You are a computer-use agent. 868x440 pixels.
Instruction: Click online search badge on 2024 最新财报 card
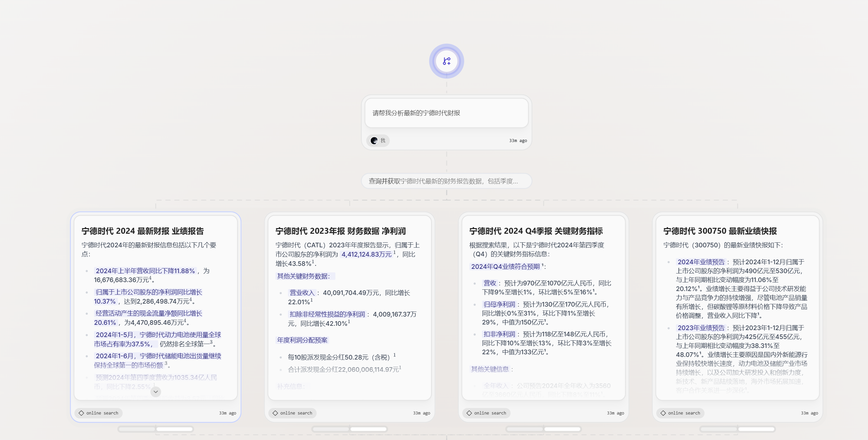click(98, 413)
